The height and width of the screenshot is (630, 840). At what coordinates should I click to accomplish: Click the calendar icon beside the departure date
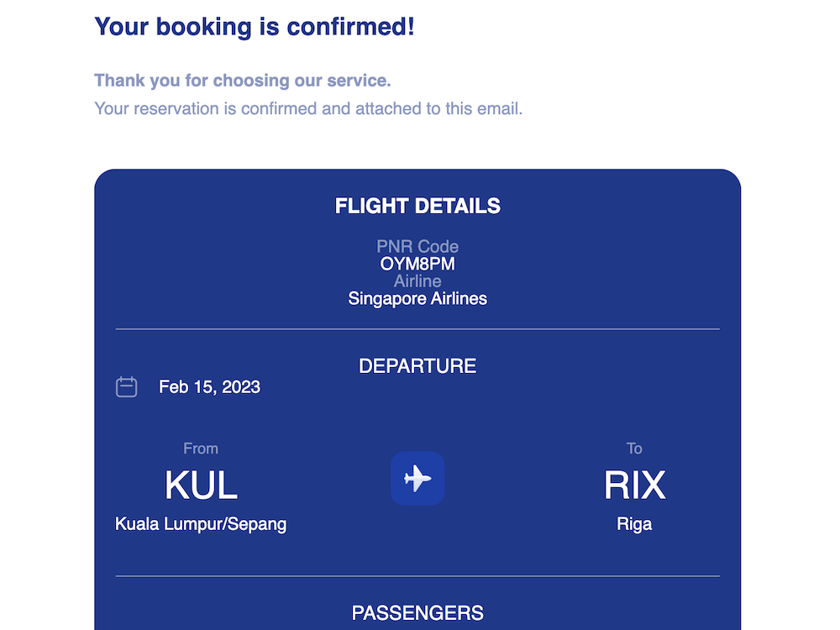tap(126, 387)
